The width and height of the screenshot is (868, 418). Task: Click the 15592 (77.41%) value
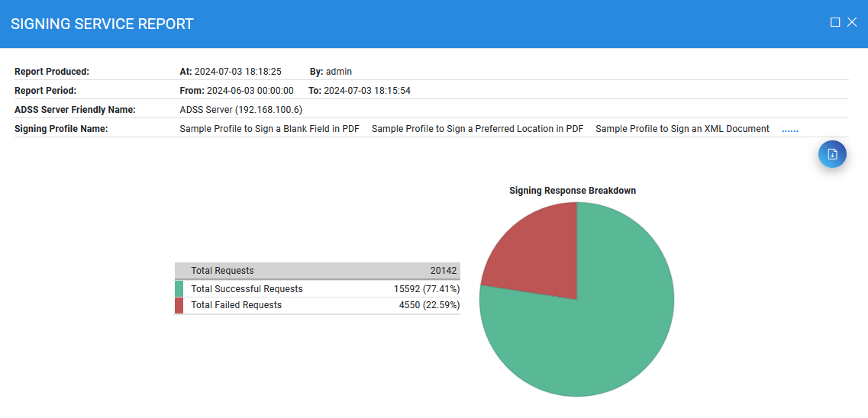click(x=426, y=289)
